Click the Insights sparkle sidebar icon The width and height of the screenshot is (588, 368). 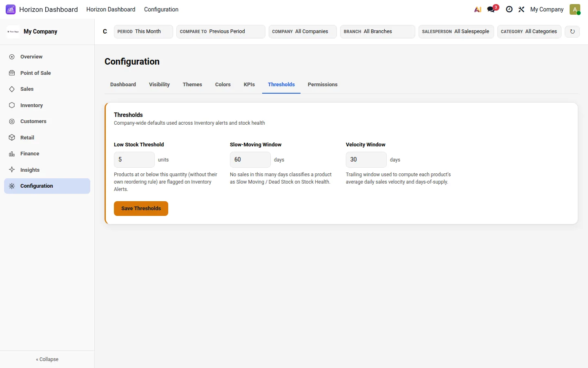click(x=12, y=170)
